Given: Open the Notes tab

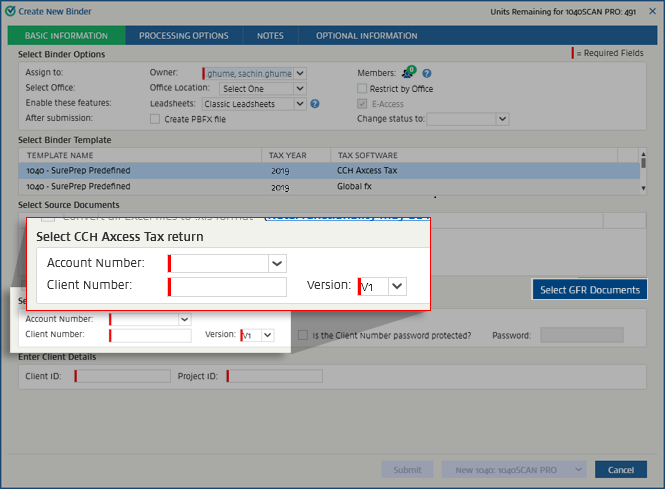Looking at the screenshot, I should click(x=270, y=36).
